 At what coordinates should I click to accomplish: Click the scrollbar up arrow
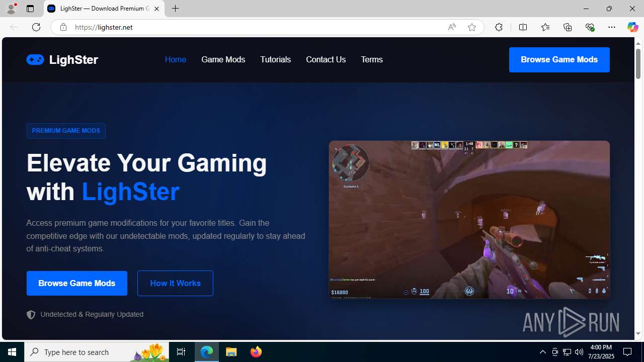click(638, 43)
